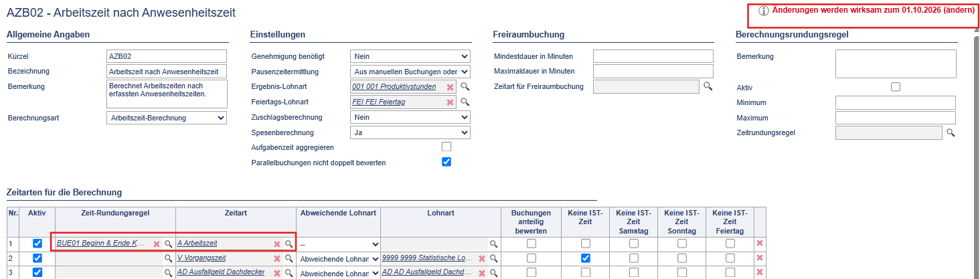
Task: Search Zeit-Rundungsregel for V Vorgangszeit row
Action: click(x=169, y=258)
